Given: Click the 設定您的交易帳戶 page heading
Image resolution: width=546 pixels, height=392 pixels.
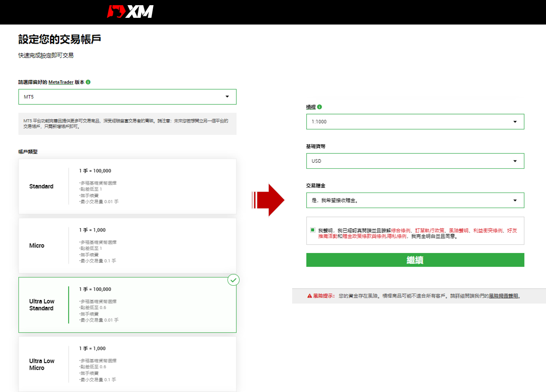Looking at the screenshot, I should tap(59, 39).
